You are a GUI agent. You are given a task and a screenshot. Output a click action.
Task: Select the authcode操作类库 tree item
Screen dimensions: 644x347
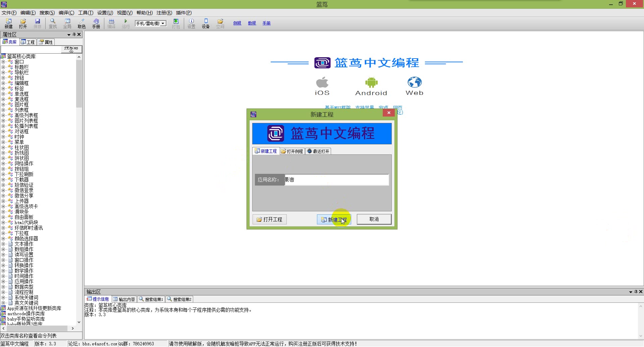(x=26, y=314)
